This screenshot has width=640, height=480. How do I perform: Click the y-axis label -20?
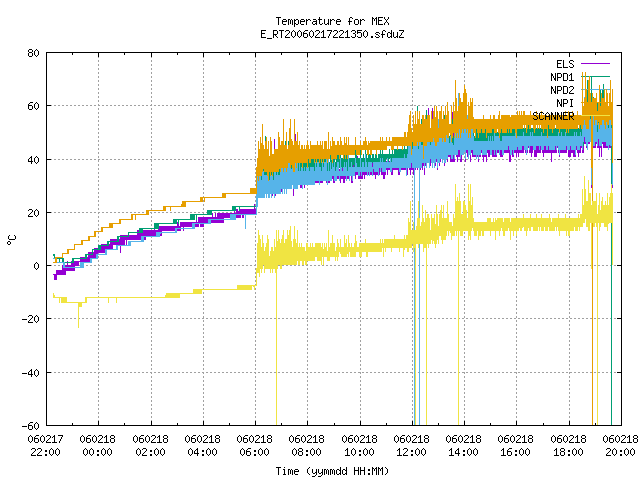click(31, 319)
